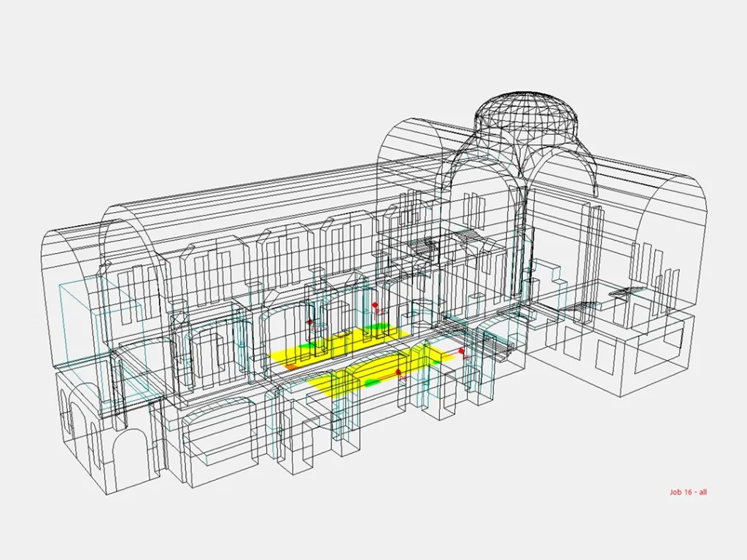This screenshot has width=747, height=560.
Task: Pick the red marker on the lower yellow grid
Action: [x=398, y=372]
